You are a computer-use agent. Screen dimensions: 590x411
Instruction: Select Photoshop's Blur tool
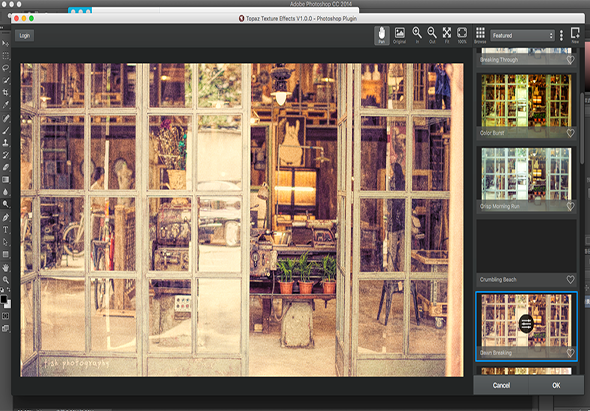coord(6,192)
